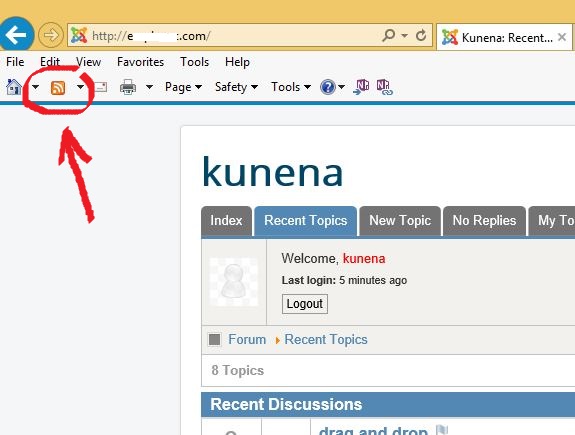Click the Home icon in the command bar
Viewport: 575px width, 435px height.
[14, 87]
